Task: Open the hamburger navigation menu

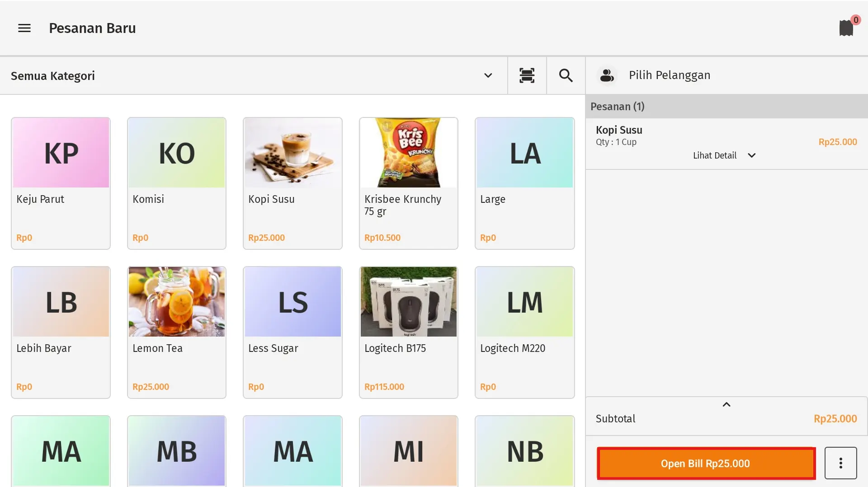Action: [24, 28]
